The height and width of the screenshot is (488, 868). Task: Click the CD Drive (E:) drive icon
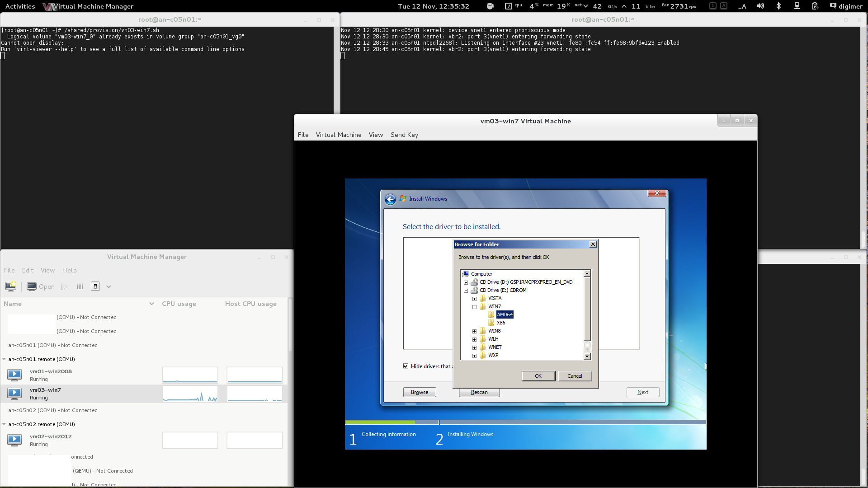474,290
